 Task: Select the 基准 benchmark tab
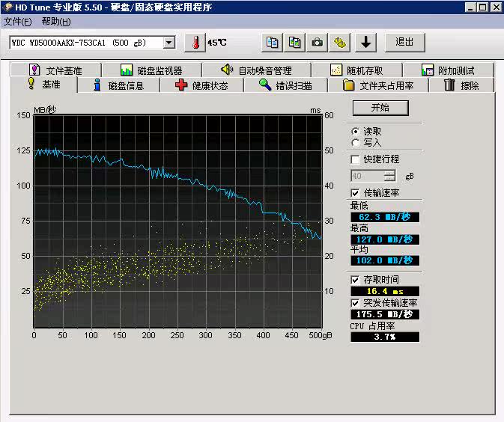44,85
